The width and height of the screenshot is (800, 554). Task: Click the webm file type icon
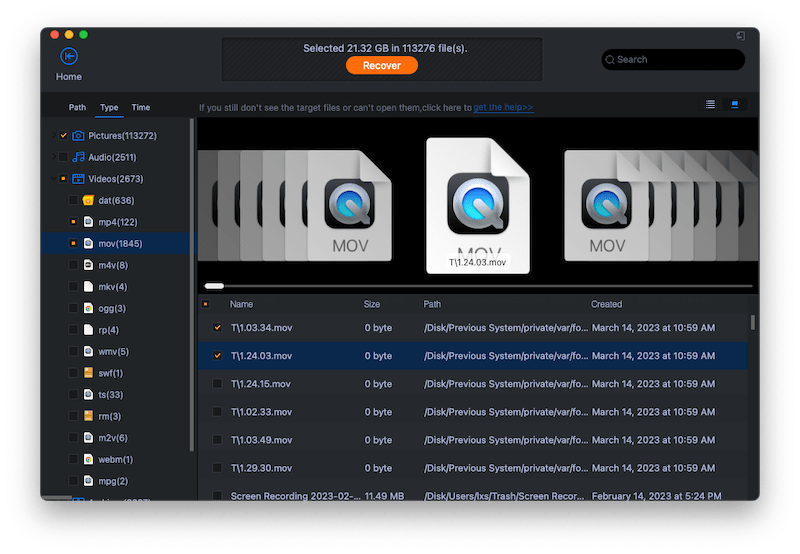[x=88, y=459]
